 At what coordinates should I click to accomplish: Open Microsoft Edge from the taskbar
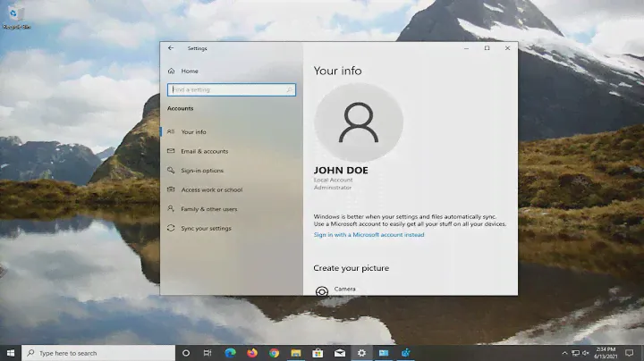click(x=229, y=353)
